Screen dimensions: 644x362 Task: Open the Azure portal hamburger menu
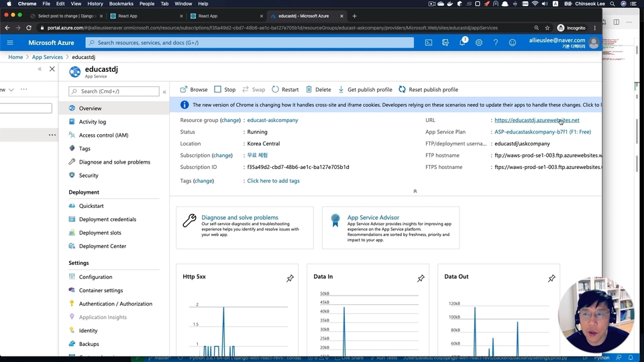10,43
